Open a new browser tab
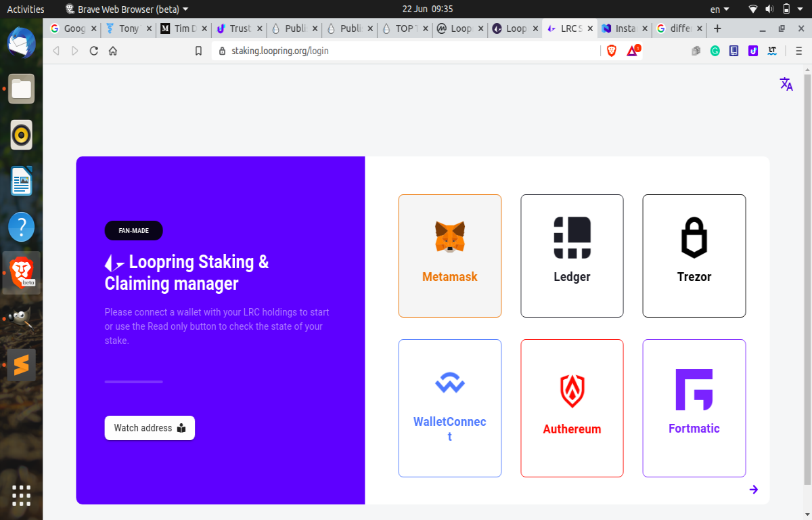 717,28
